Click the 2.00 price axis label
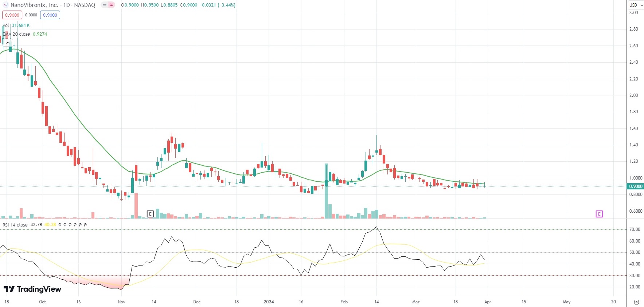Viewport: 644px width, 307px height. [x=633, y=95]
